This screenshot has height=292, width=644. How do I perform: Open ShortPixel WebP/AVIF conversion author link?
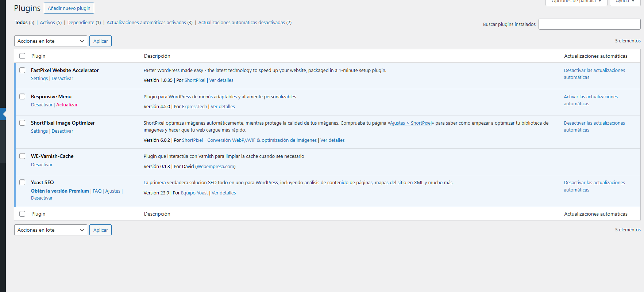pyautogui.click(x=249, y=140)
